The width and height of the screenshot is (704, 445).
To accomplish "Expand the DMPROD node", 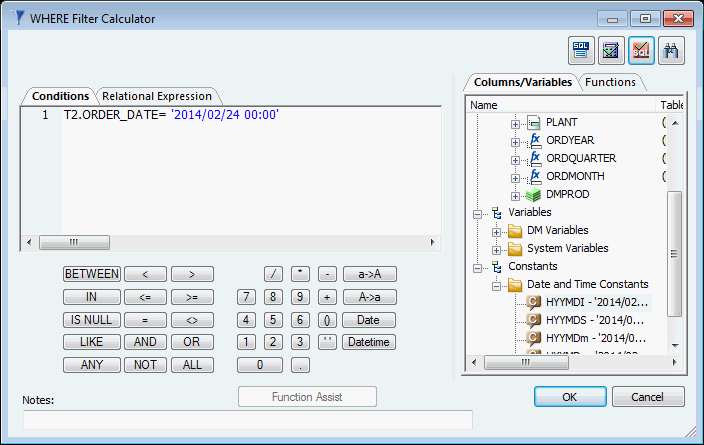I will (515, 196).
